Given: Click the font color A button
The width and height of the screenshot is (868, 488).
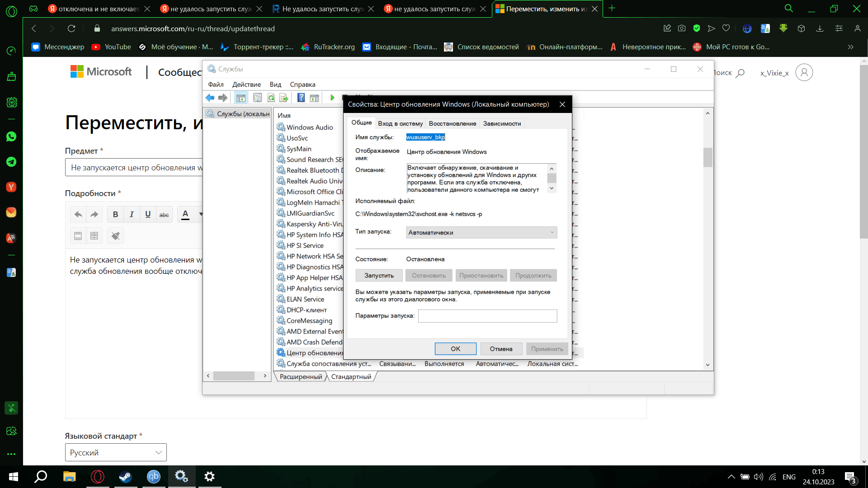Looking at the screenshot, I should [x=185, y=215].
